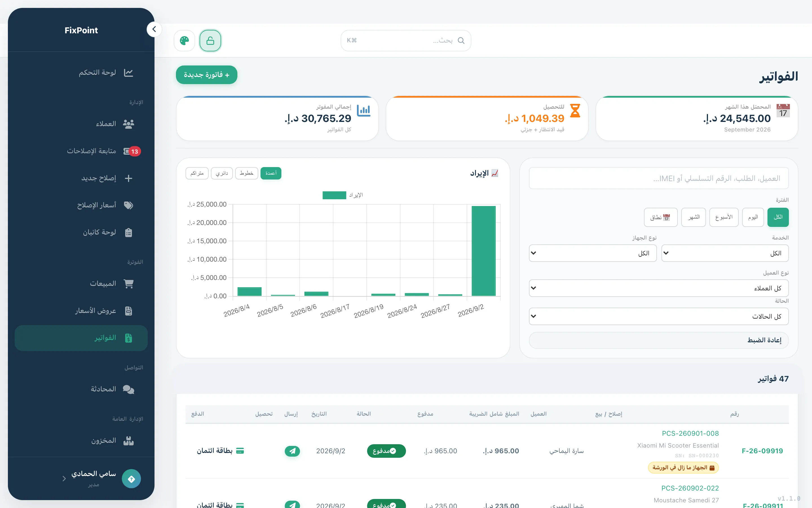Click the plus icon for إصلاح جديد
The height and width of the screenshot is (508, 812).
tap(129, 178)
